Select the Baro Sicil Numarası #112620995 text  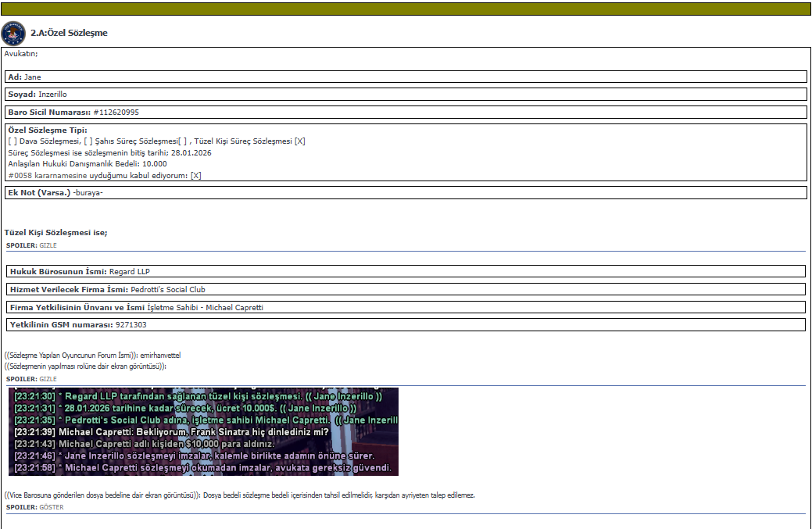point(116,113)
